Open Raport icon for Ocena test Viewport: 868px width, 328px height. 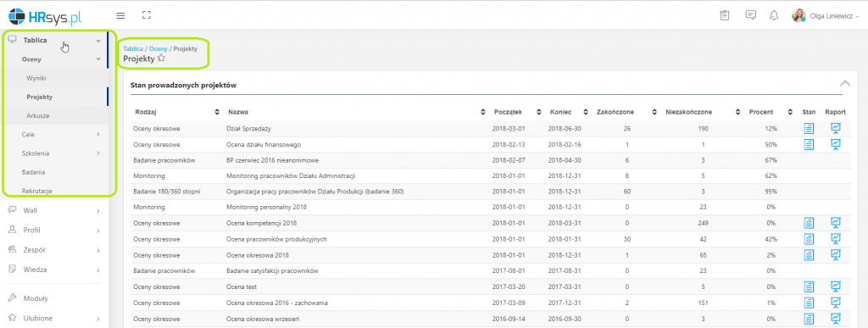coord(835,286)
